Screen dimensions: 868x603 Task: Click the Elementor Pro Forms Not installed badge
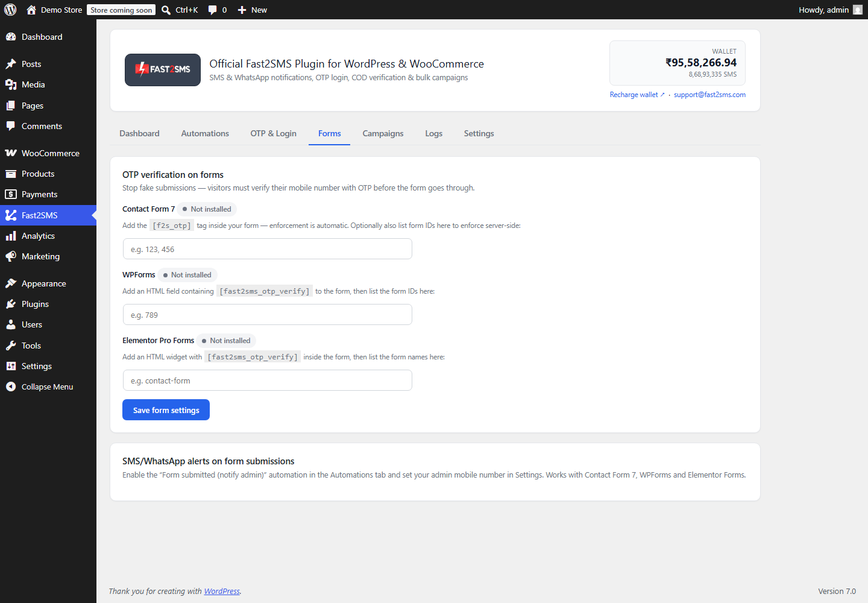pyautogui.click(x=227, y=341)
